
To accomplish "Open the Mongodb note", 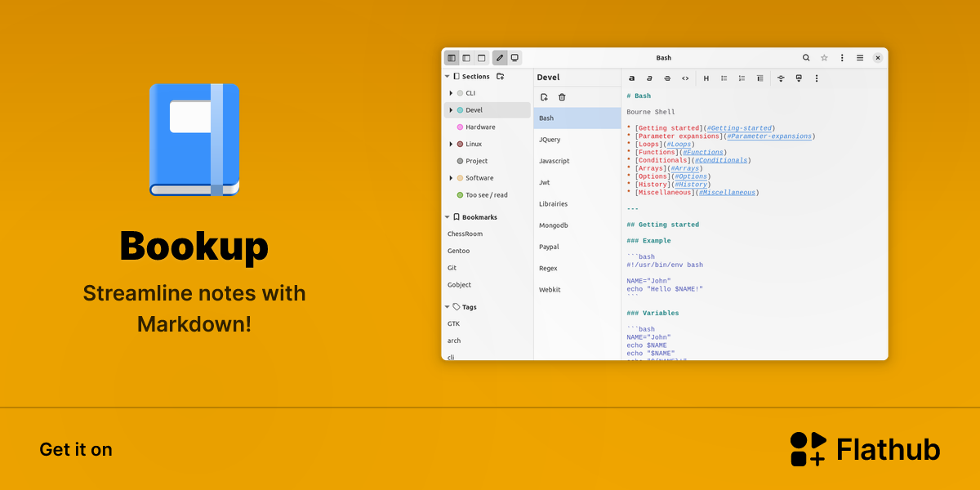I will pyautogui.click(x=577, y=225).
